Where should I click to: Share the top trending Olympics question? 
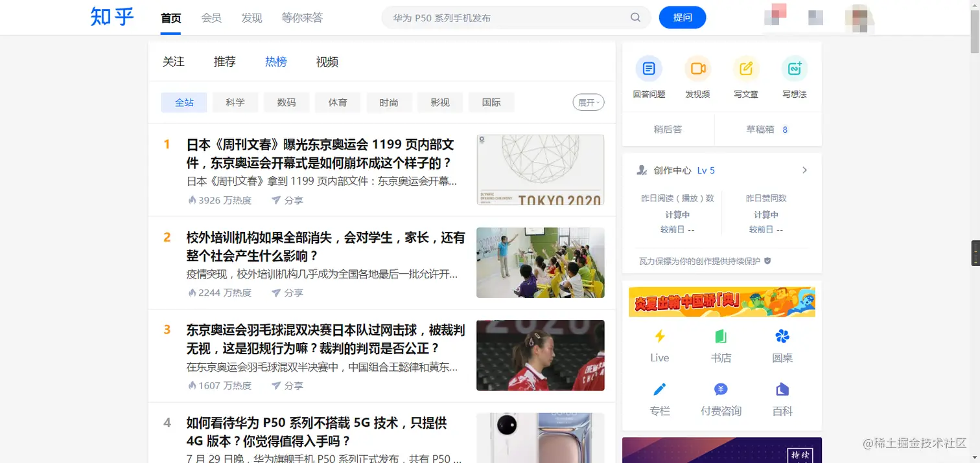[x=288, y=200]
